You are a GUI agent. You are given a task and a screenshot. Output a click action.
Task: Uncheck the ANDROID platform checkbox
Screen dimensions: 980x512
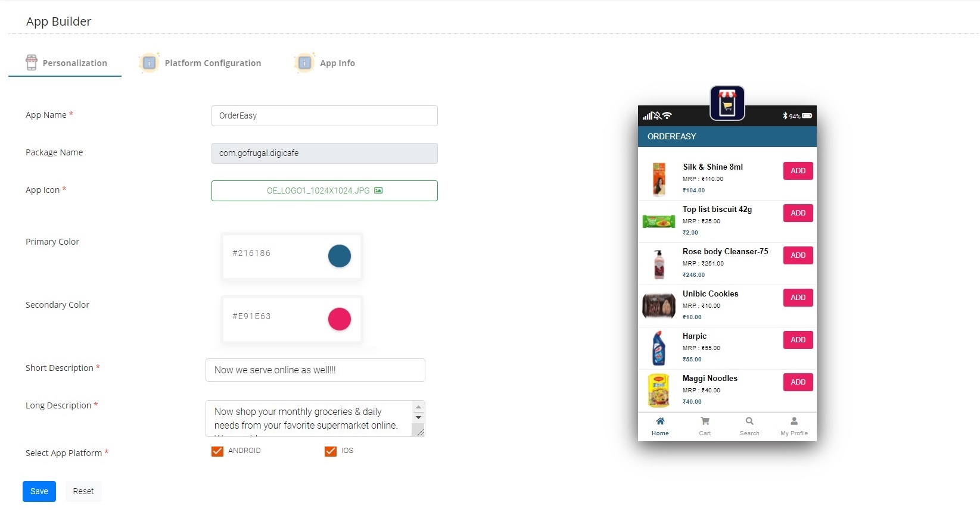point(217,451)
